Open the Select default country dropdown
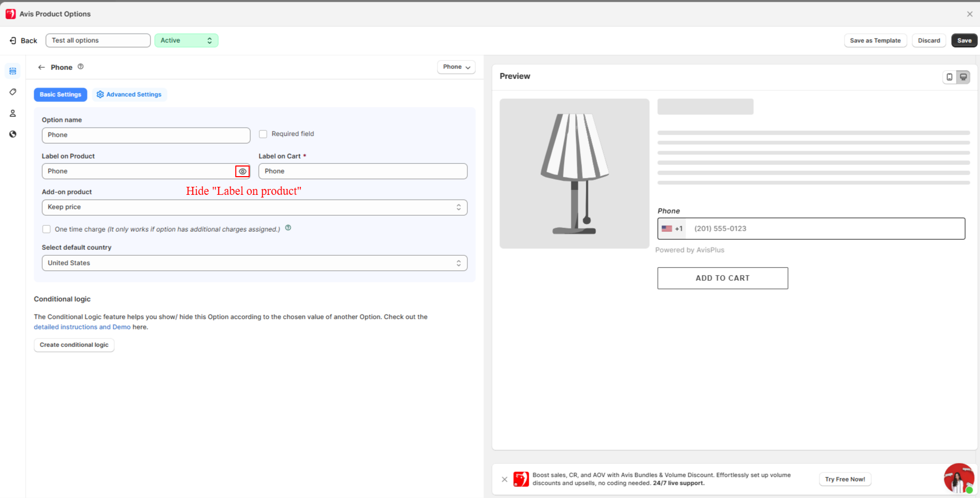Viewport: 980px width, 498px height. pos(254,263)
